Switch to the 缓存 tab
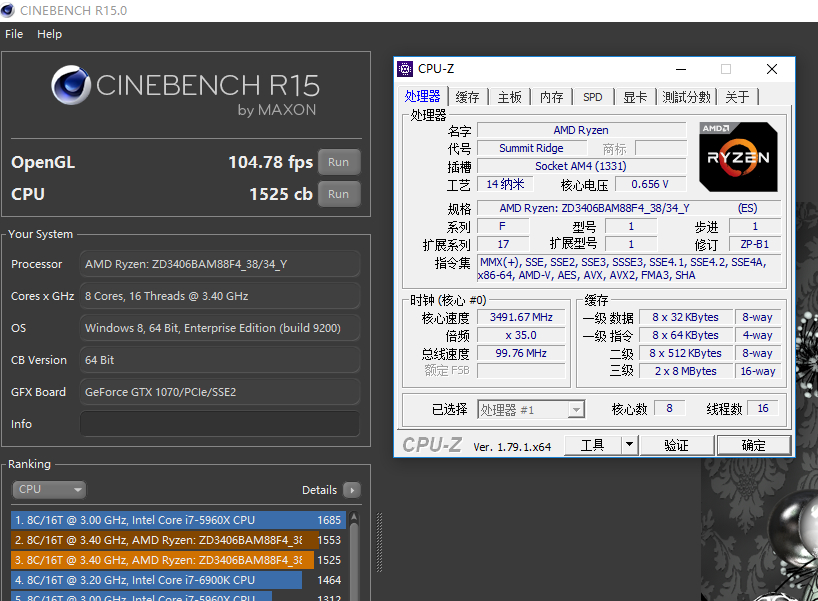 click(x=467, y=97)
